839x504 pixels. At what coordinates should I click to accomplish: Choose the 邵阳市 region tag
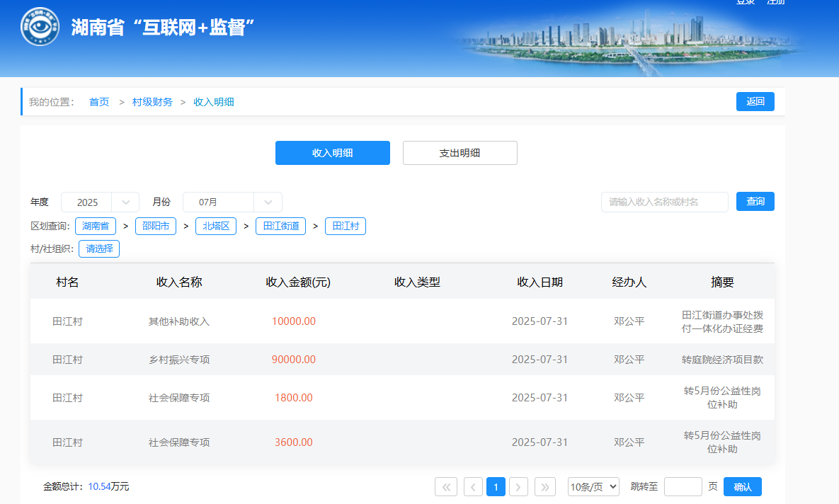pyautogui.click(x=156, y=227)
